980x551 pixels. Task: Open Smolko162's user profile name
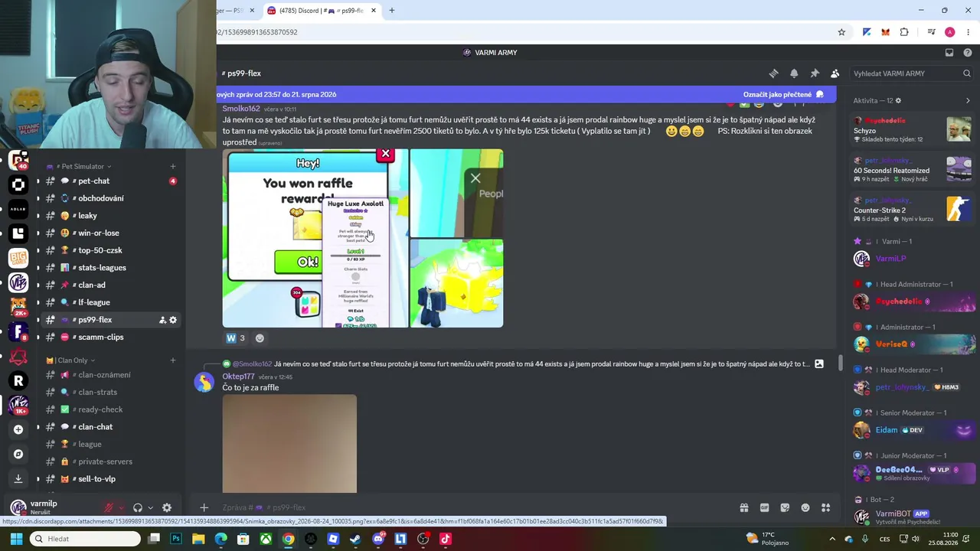pyautogui.click(x=241, y=109)
